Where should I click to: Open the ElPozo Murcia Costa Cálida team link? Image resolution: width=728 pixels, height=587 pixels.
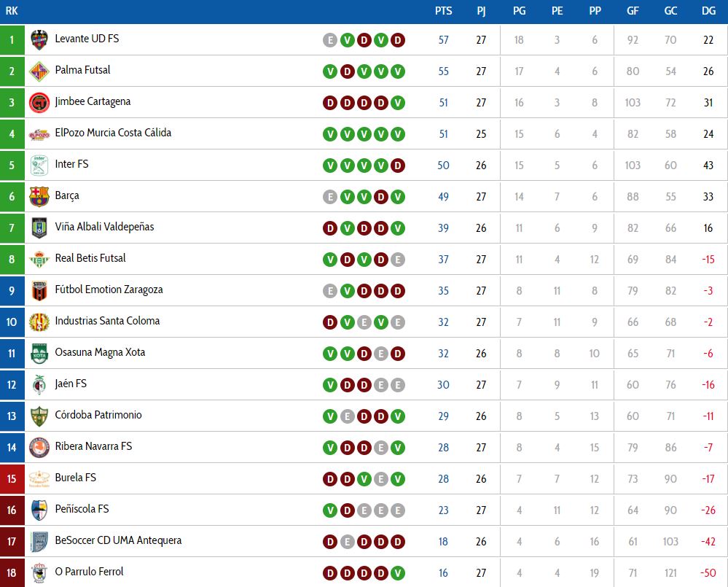(x=113, y=133)
